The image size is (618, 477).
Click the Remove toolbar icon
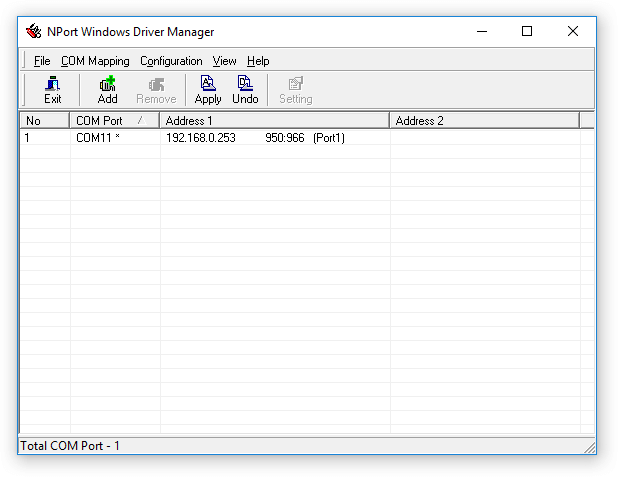coord(156,90)
